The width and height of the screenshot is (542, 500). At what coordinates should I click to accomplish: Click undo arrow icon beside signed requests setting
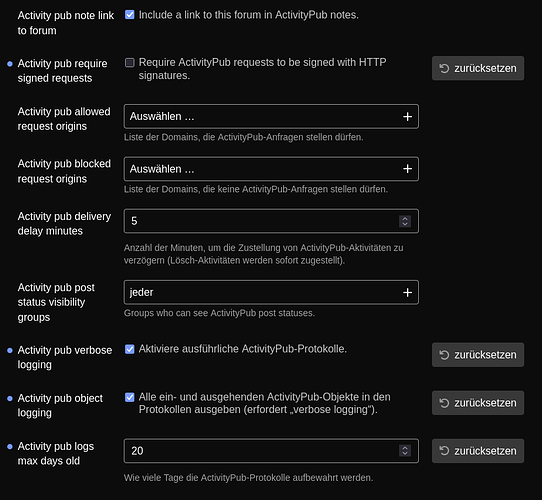tap(444, 68)
